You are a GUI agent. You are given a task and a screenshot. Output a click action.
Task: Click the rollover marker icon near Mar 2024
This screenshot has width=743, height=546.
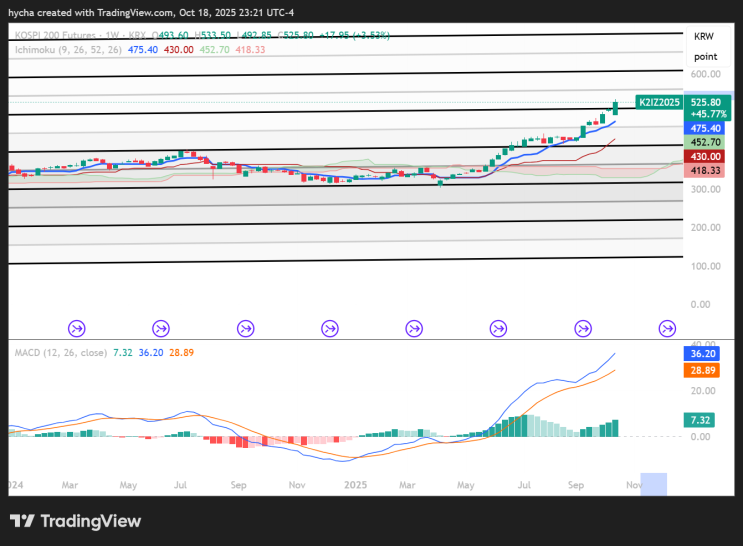click(77, 328)
